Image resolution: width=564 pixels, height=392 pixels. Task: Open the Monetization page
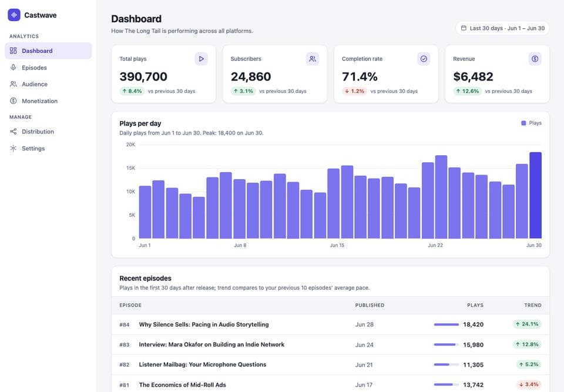(x=48, y=100)
